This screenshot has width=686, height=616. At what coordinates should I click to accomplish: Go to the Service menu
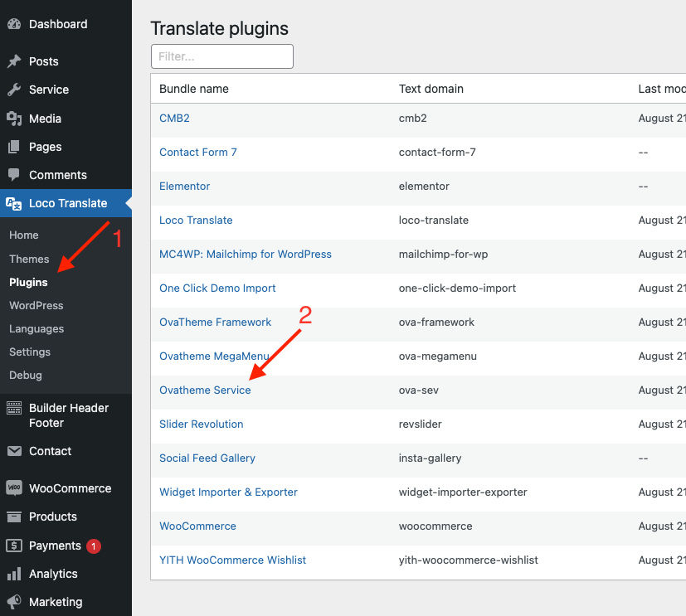(x=49, y=90)
